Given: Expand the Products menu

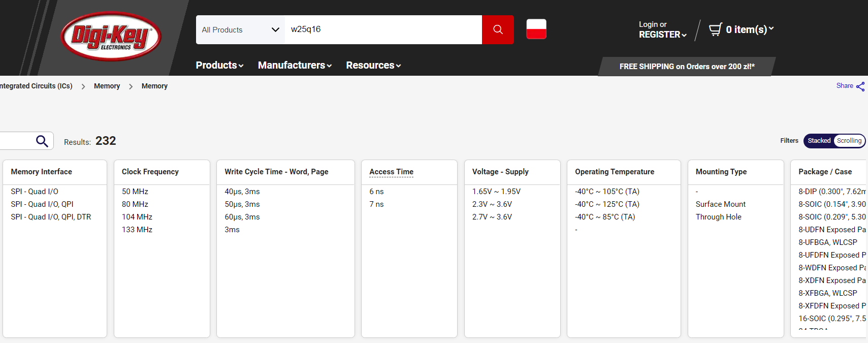Looking at the screenshot, I should 219,66.
